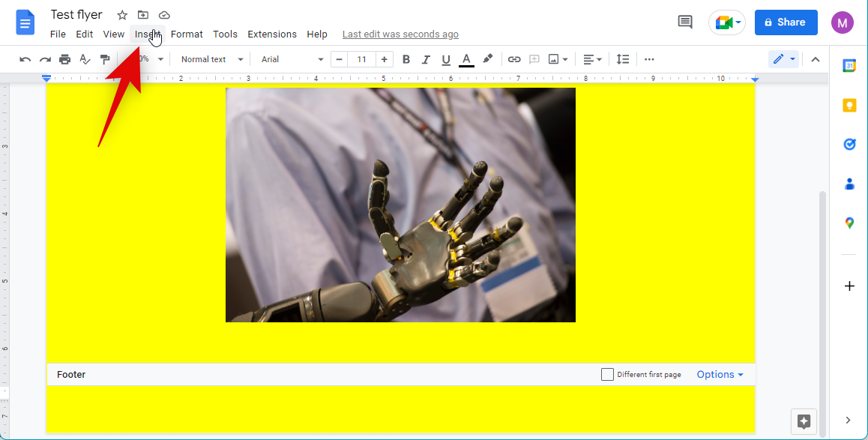The width and height of the screenshot is (868, 440).
Task: Toggle italic formatting
Action: point(426,59)
